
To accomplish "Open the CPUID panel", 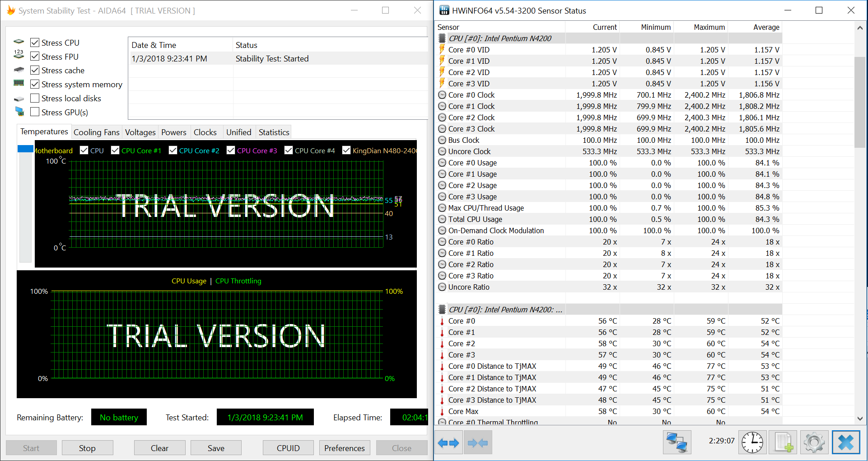I will coord(288,448).
